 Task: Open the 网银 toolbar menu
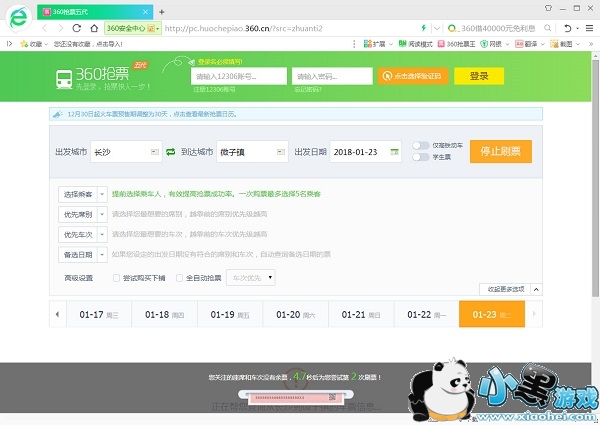pyautogui.click(x=495, y=44)
